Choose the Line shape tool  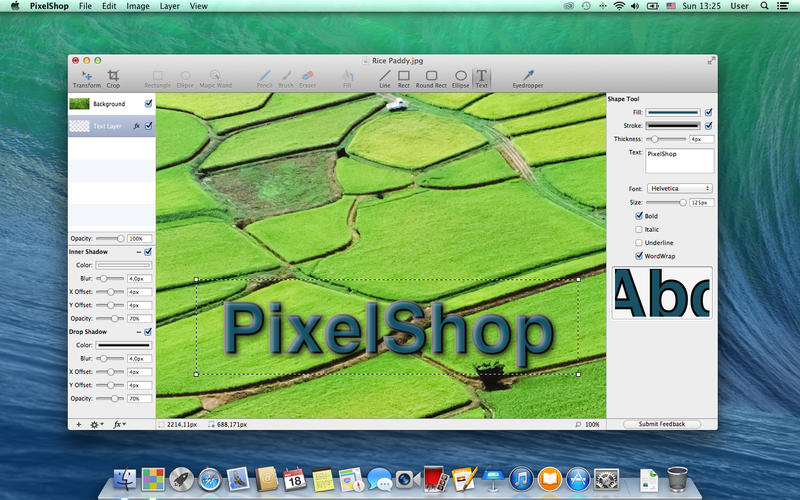coord(385,79)
